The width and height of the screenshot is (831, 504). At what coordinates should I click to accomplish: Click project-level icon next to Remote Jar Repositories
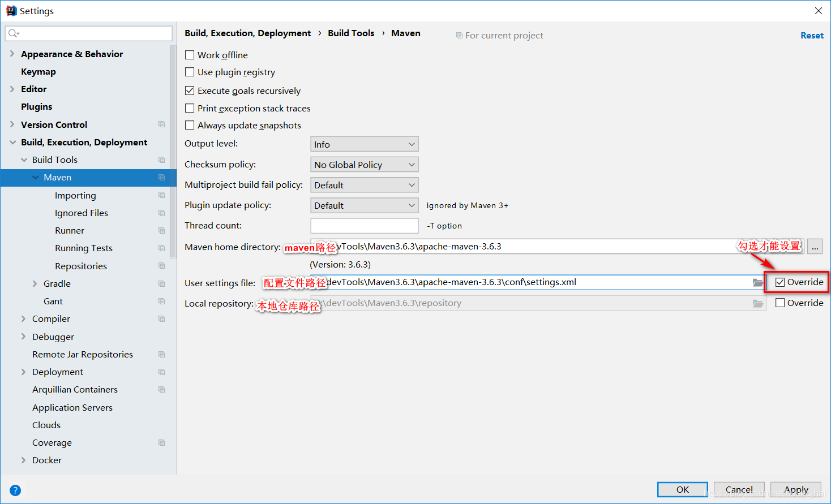[x=162, y=354]
